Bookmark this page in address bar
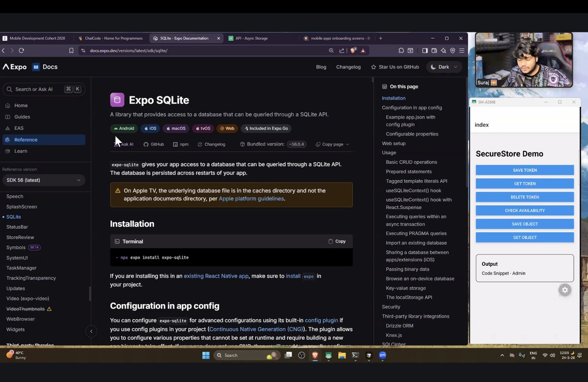 [71, 50]
